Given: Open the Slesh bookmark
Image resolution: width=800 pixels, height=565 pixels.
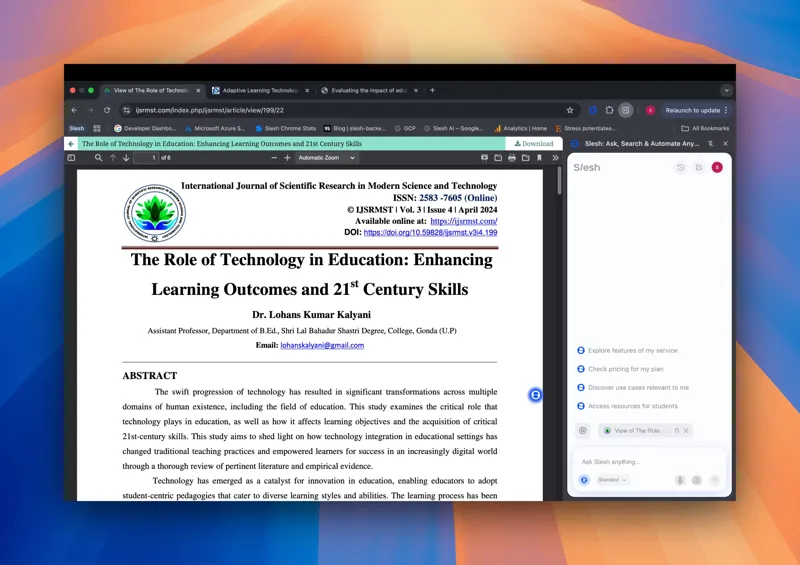Looking at the screenshot, I should pos(77,129).
